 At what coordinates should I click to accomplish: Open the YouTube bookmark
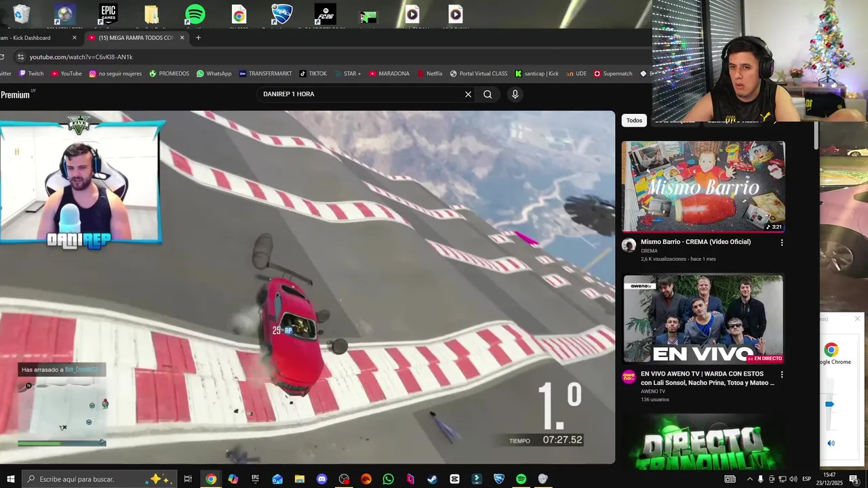[66, 74]
